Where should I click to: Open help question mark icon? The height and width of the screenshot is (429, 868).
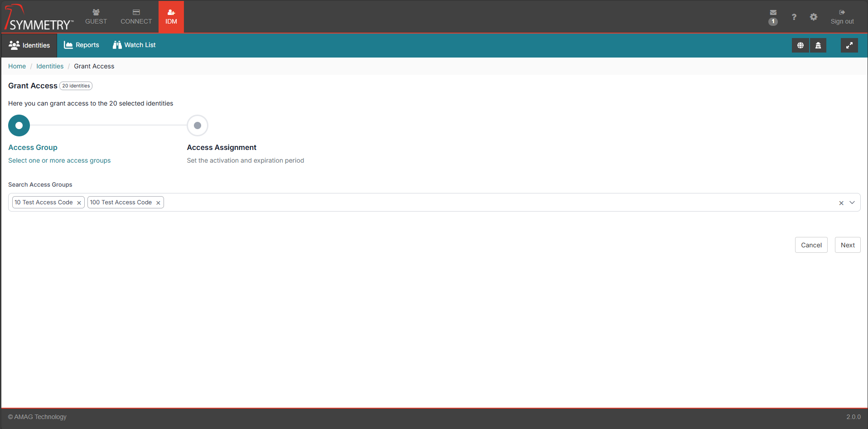794,17
